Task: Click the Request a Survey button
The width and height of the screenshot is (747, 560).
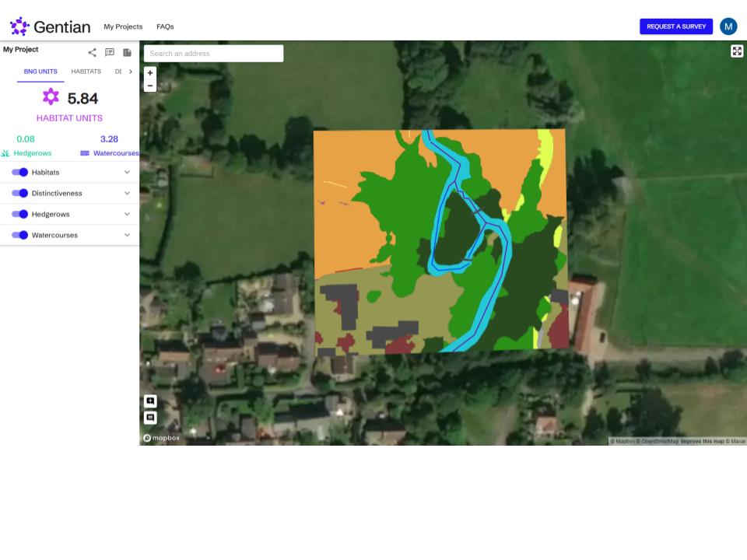Action: pos(675,26)
